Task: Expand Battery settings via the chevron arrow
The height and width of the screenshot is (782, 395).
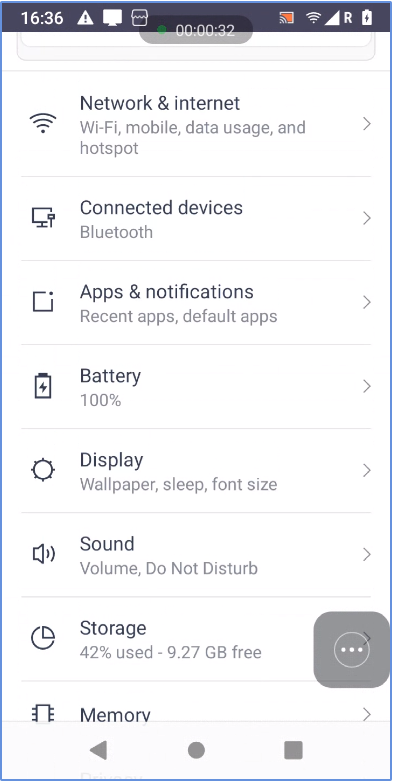Action: pyautogui.click(x=367, y=386)
